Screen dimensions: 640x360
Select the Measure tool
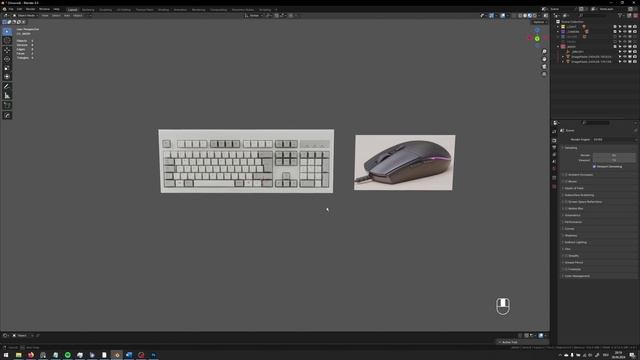click(7, 96)
